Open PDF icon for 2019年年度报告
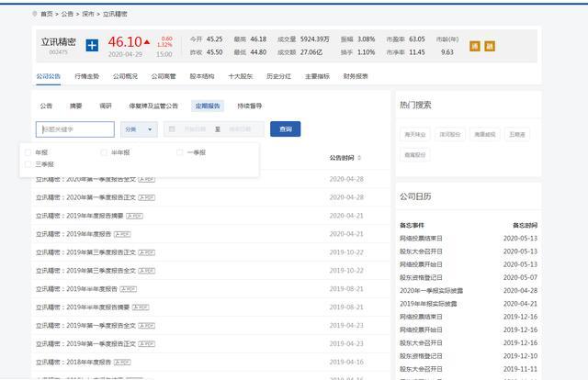 click(122, 234)
